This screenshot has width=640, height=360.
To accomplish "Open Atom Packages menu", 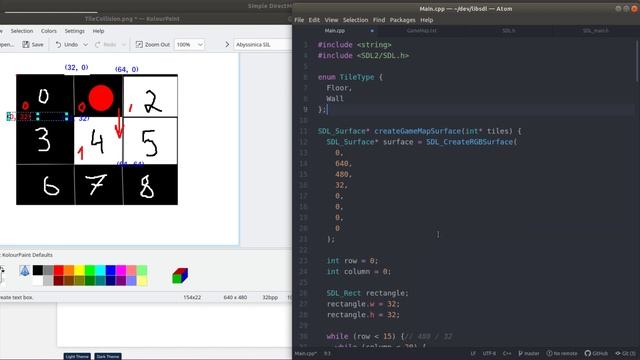I will 402,20.
